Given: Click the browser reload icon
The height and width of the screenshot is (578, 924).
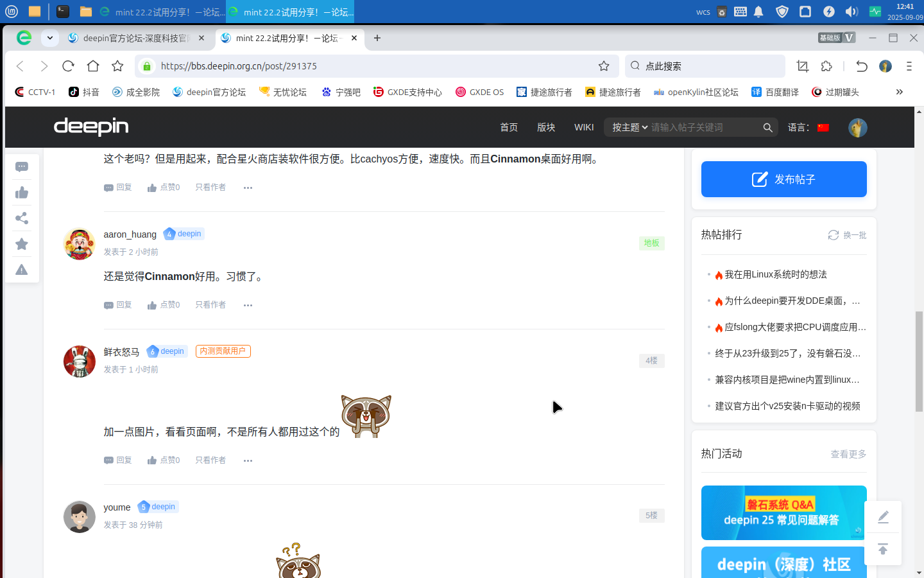Looking at the screenshot, I should (x=68, y=66).
